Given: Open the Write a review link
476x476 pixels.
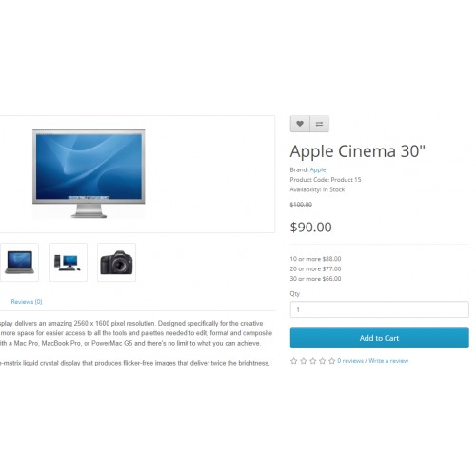Looking at the screenshot, I should (x=388, y=361).
